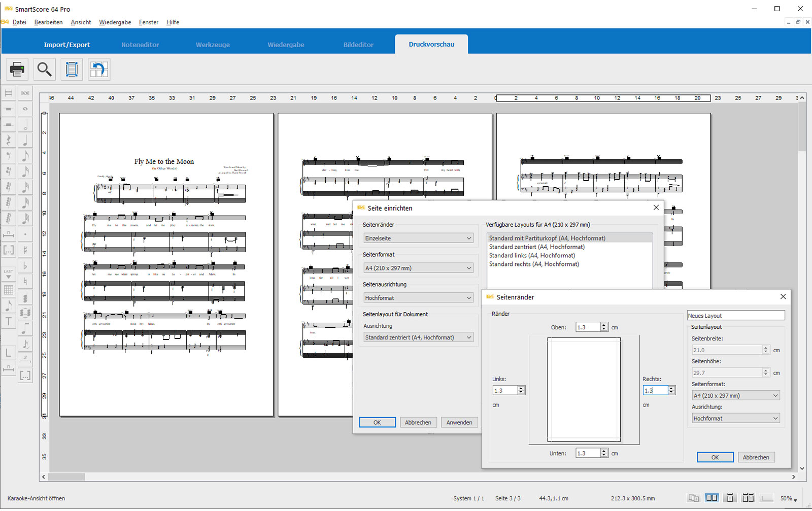Open the Ansicht menu

point(81,22)
